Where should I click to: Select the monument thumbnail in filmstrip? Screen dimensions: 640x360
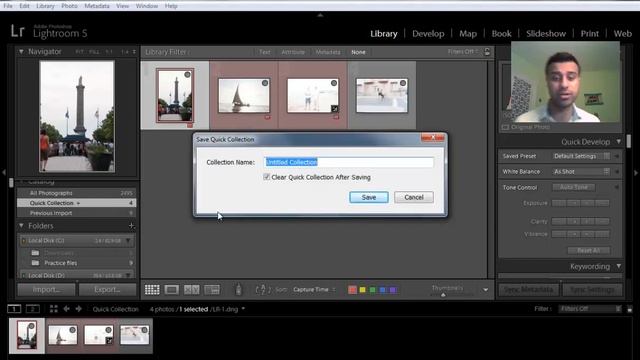pyautogui.click(x=27, y=336)
